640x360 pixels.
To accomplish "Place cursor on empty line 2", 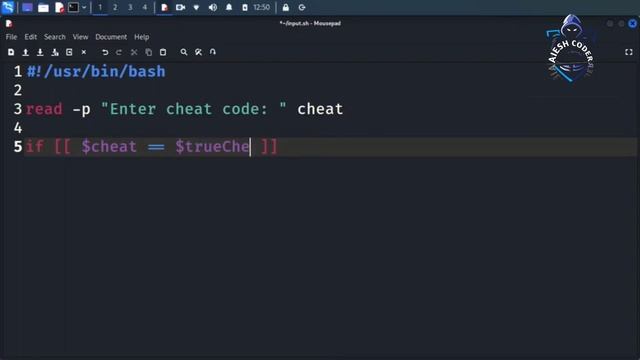I will tap(331, 90).
